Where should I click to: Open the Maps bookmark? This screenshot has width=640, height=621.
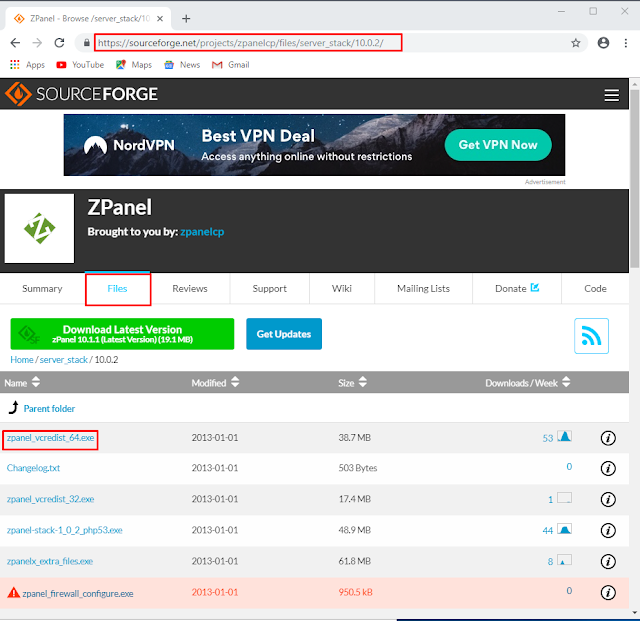click(x=134, y=65)
